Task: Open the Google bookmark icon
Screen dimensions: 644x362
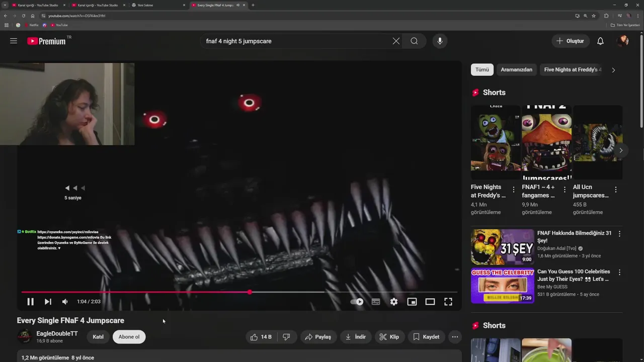Action: (x=18, y=25)
